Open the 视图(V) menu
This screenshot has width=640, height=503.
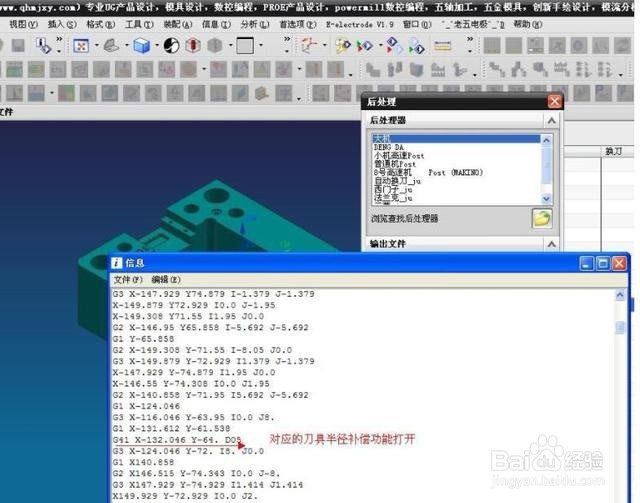click(x=23, y=24)
